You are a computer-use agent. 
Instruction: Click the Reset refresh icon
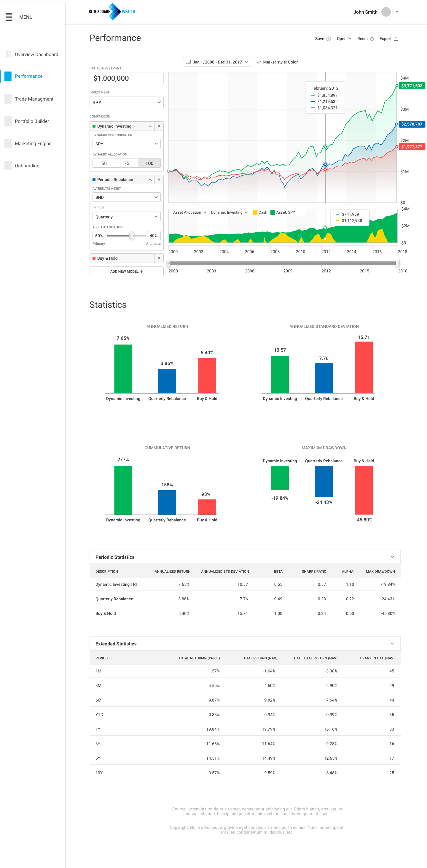(x=372, y=39)
